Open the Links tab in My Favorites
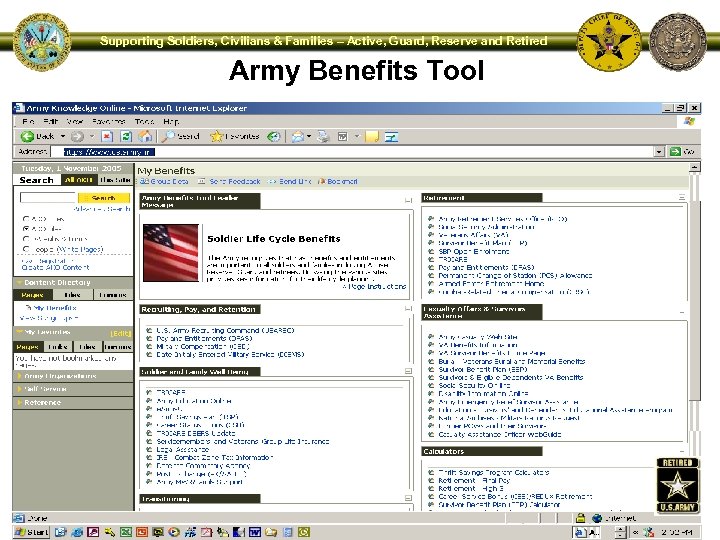The image size is (720, 540). click(58, 346)
